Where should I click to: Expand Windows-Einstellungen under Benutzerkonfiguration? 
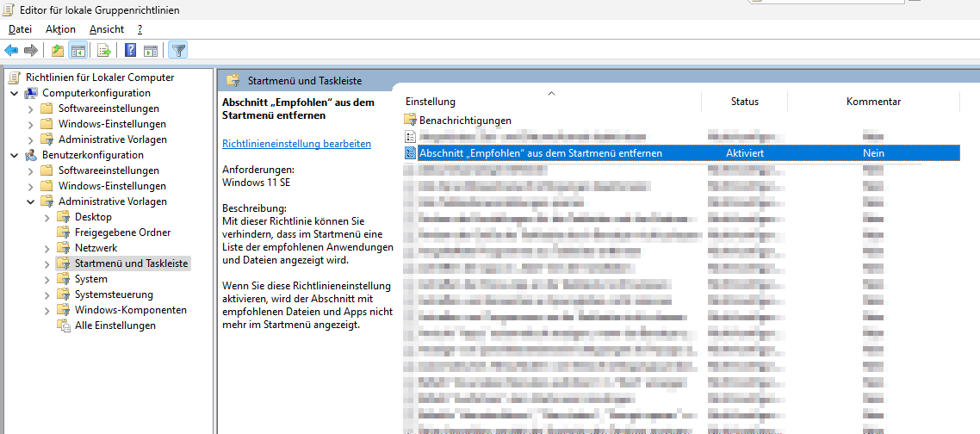[31, 186]
